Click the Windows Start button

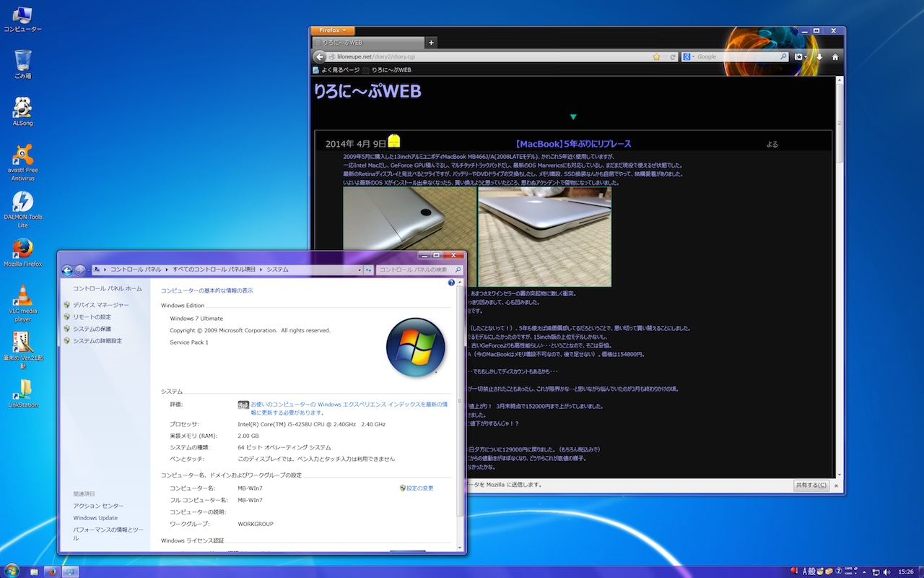click(11, 571)
